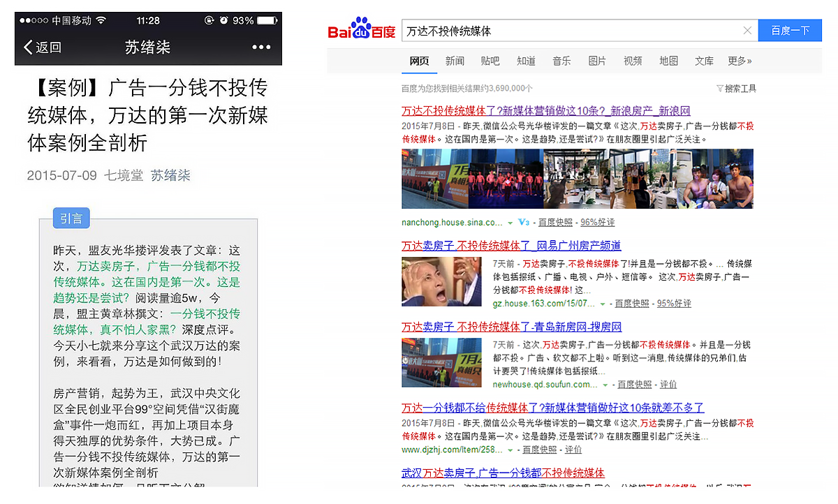Image resolution: width=838 pixels, height=504 pixels.
Task: Open result 万达一分钱都不给传统媒体了?新媒体营销做好这10条
Action: coord(553,408)
